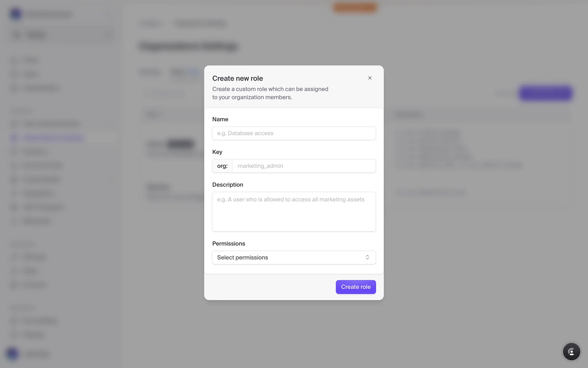Click the blurred workspace avatar in sidebar top
This screenshot has width=588, height=368.
point(16,14)
